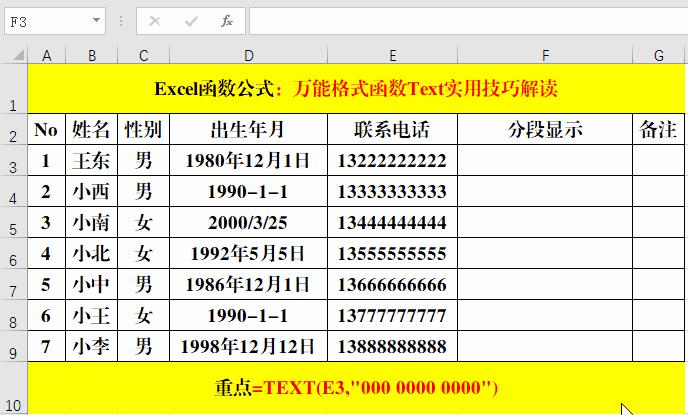Select row 6 header
This screenshot has height=415, width=688.
click(x=13, y=254)
